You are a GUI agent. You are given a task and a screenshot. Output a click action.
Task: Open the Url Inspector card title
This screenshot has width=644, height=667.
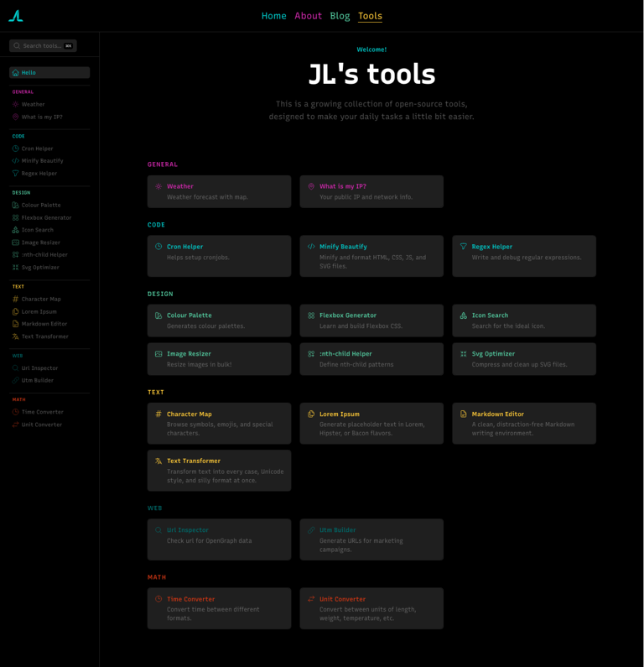188,530
